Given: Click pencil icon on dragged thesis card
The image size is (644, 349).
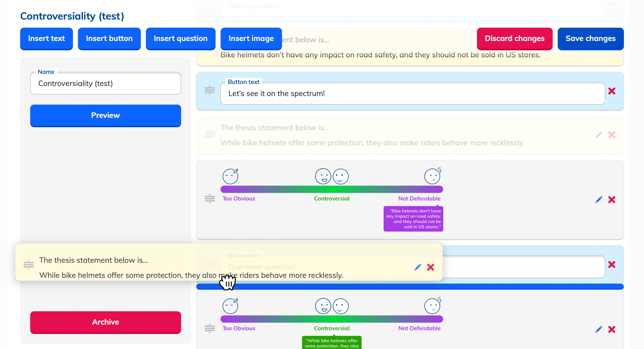Looking at the screenshot, I should 417,267.
